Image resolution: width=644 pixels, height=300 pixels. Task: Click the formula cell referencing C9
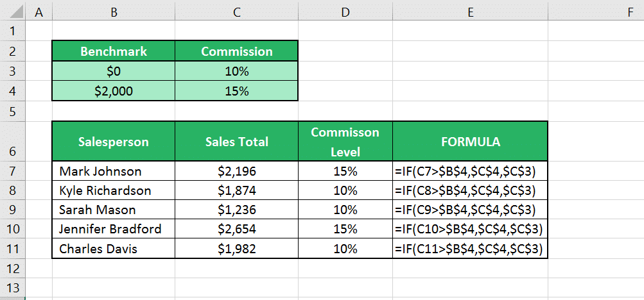click(x=470, y=210)
